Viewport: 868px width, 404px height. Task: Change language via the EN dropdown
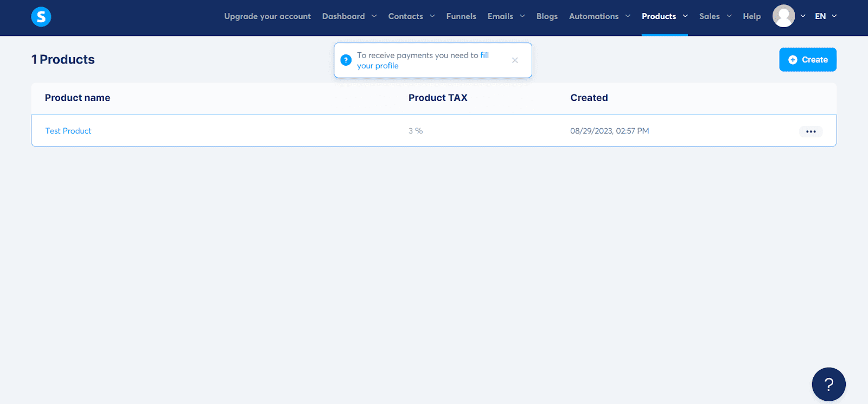[x=825, y=16]
